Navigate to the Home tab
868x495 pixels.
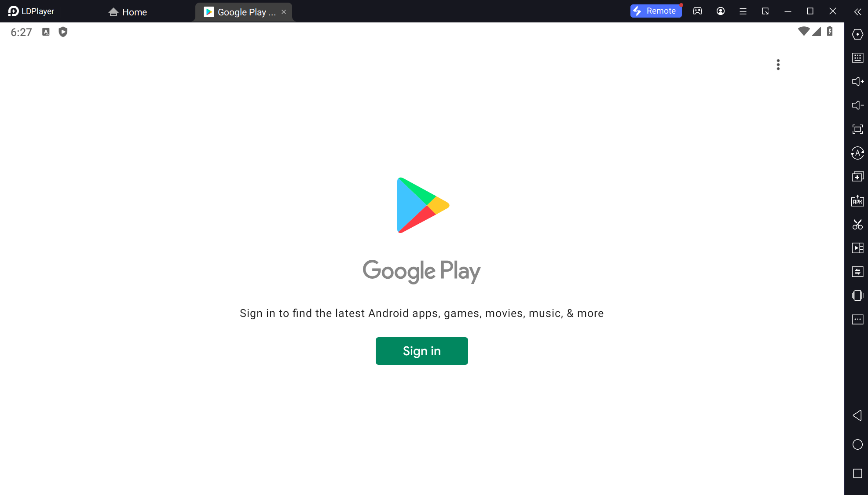pyautogui.click(x=128, y=12)
